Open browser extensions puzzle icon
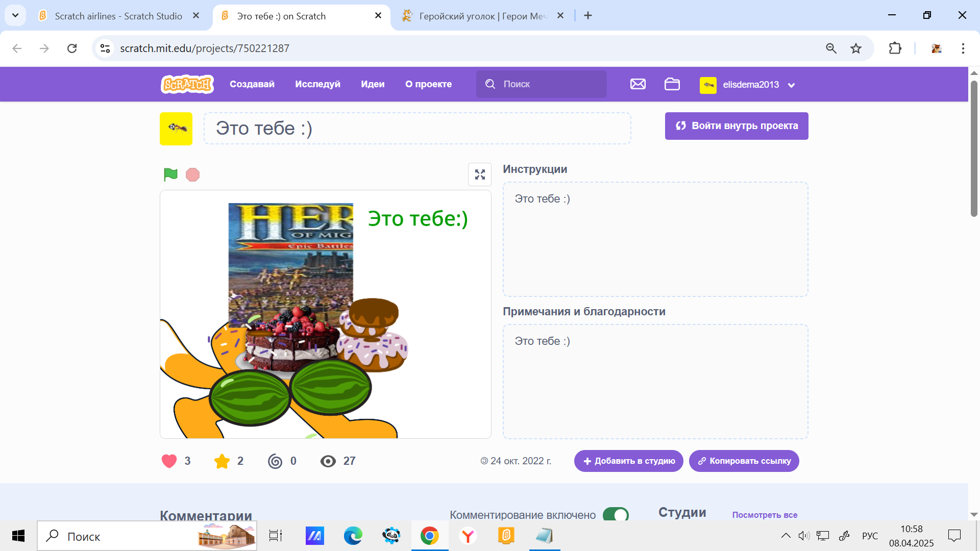The height and width of the screenshot is (551, 980). (x=895, y=48)
